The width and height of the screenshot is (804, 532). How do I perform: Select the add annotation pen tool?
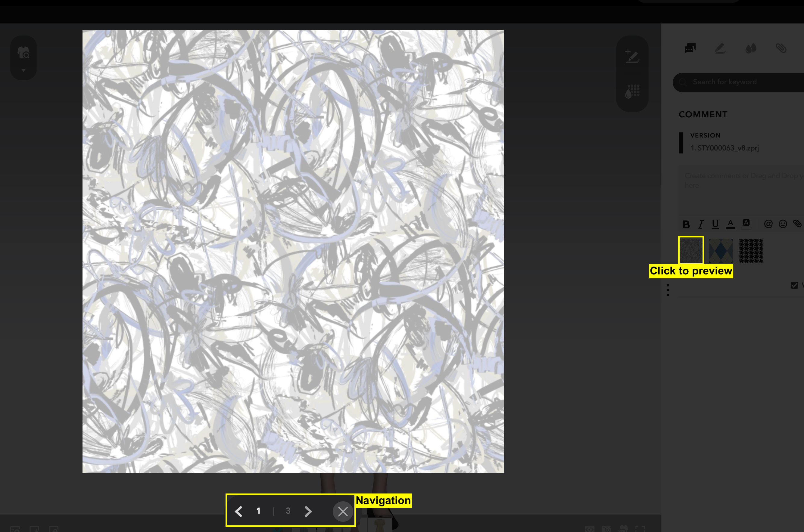[x=632, y=56]
